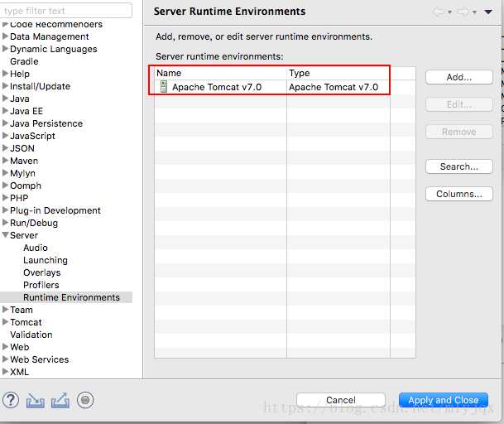Expand the Team node arrow
Viewport: 504px width, 424px height.
click(5, 310)
